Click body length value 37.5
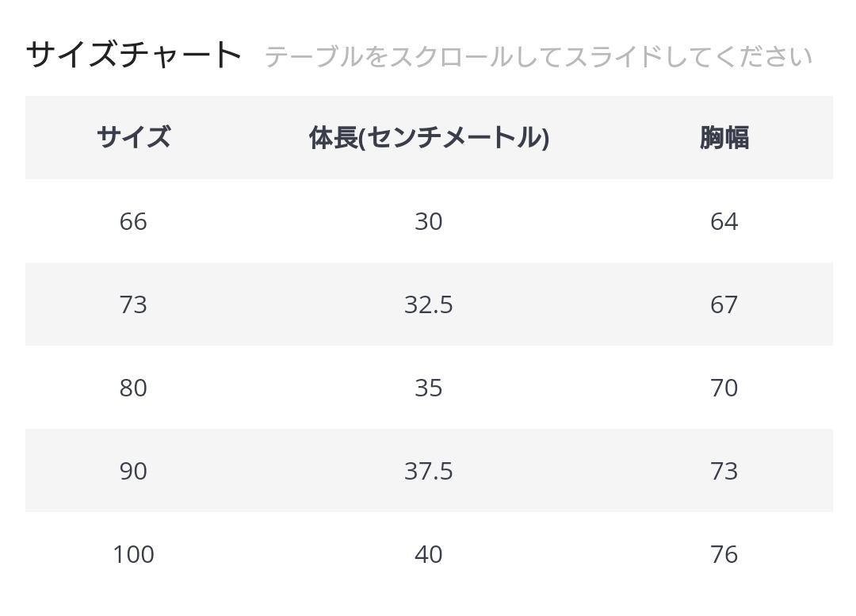The image size is (856, 616). click(x=429, y=472)
